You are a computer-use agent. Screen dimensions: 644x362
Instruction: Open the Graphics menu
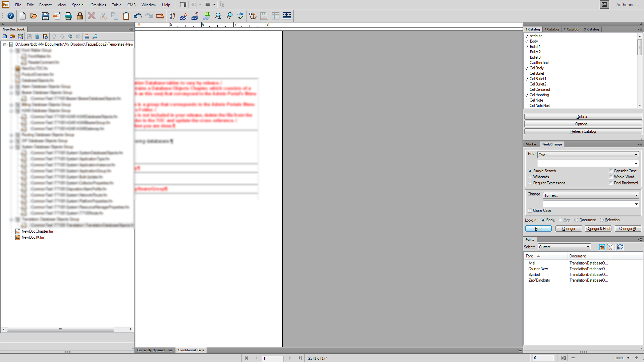(x=98, y=5)
